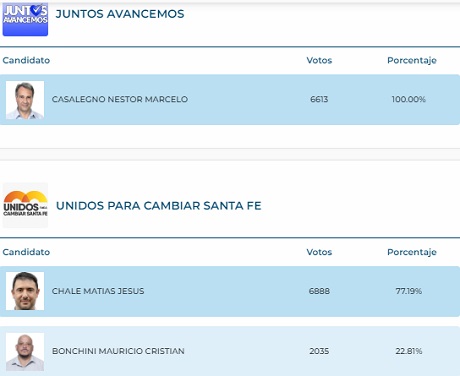Screen dimensions: 460x376
Task: Click the 6613 vote count
Action: pyautogui.click(x=319, y=99)
